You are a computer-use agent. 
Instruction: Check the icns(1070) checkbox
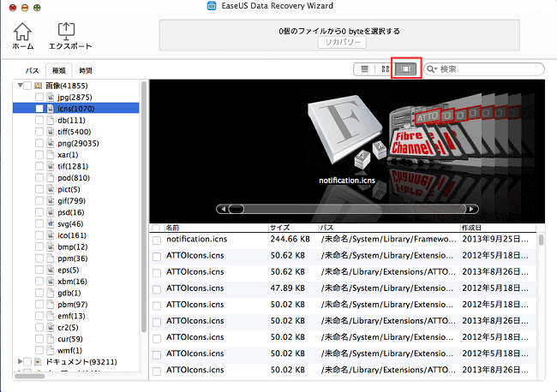(39, 109)
